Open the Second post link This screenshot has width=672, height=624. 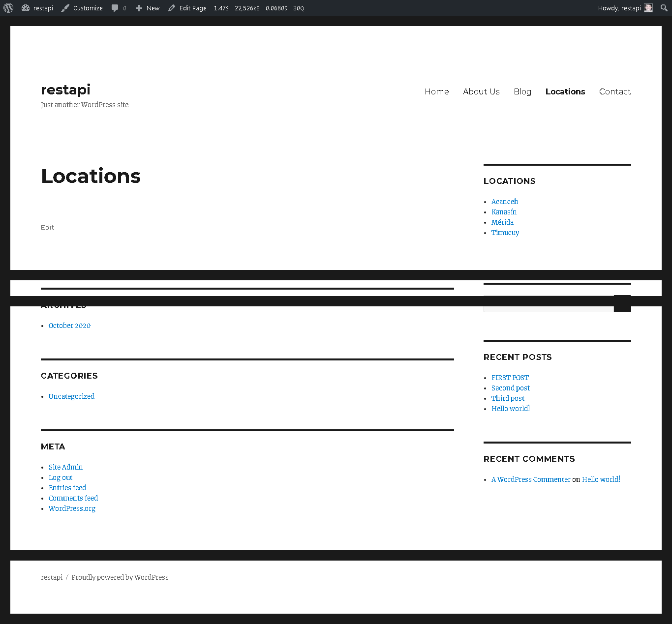pyautogui.click(x=511, y=388)
